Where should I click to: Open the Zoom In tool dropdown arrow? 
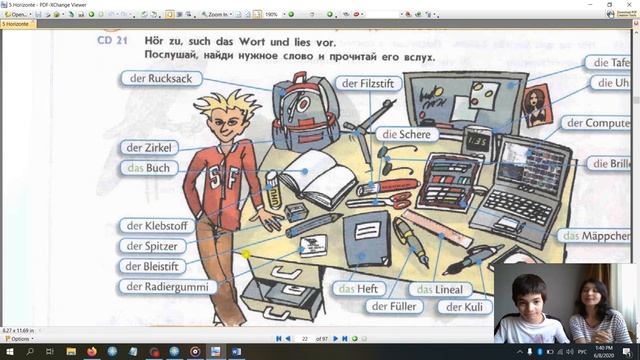point(231,14)
